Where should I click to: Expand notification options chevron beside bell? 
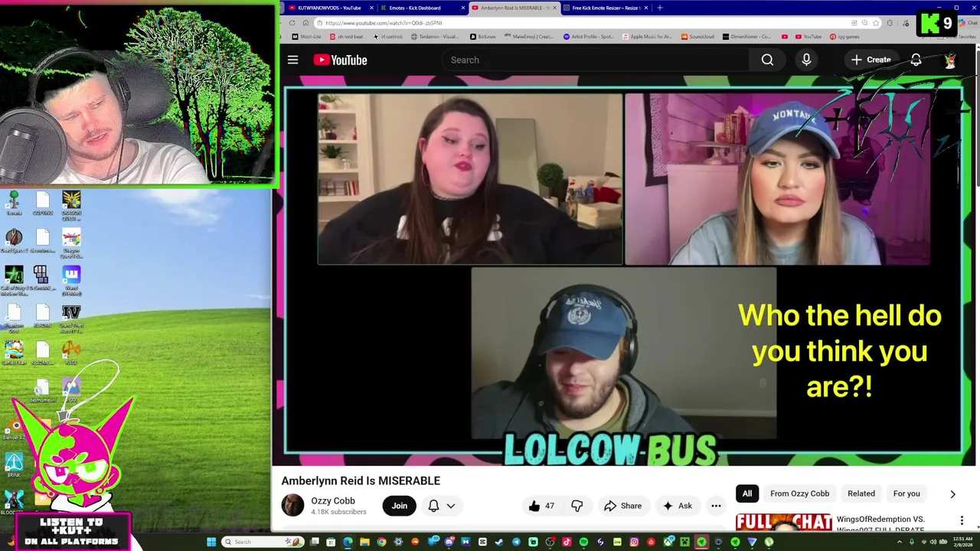[451, 506]
